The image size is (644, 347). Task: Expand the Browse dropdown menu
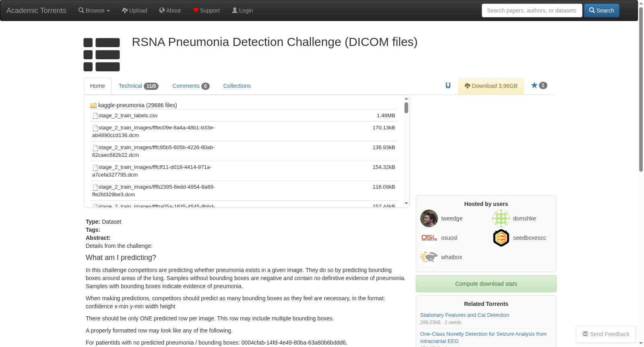pyautogui.click(x=94, y=10)
